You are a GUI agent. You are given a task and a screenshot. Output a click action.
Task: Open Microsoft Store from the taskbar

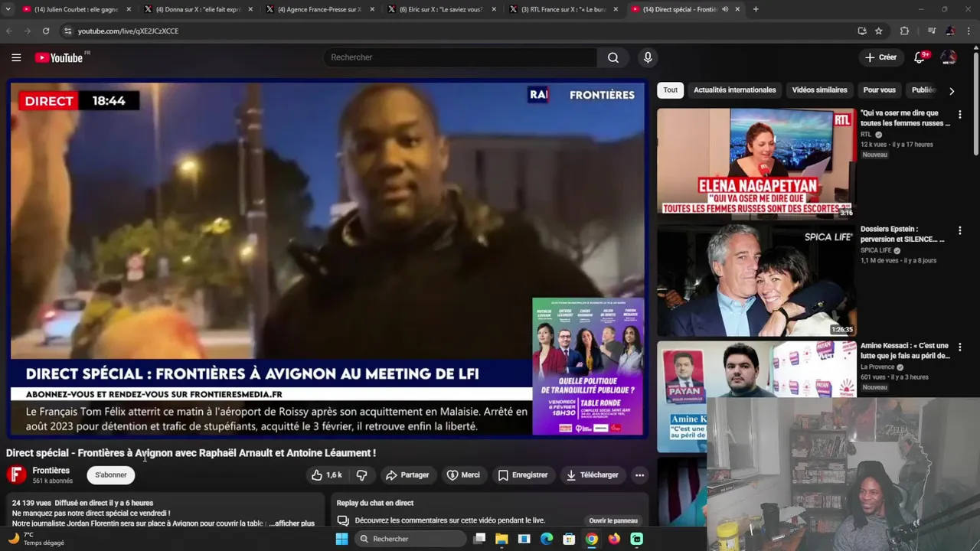(569, 539)
